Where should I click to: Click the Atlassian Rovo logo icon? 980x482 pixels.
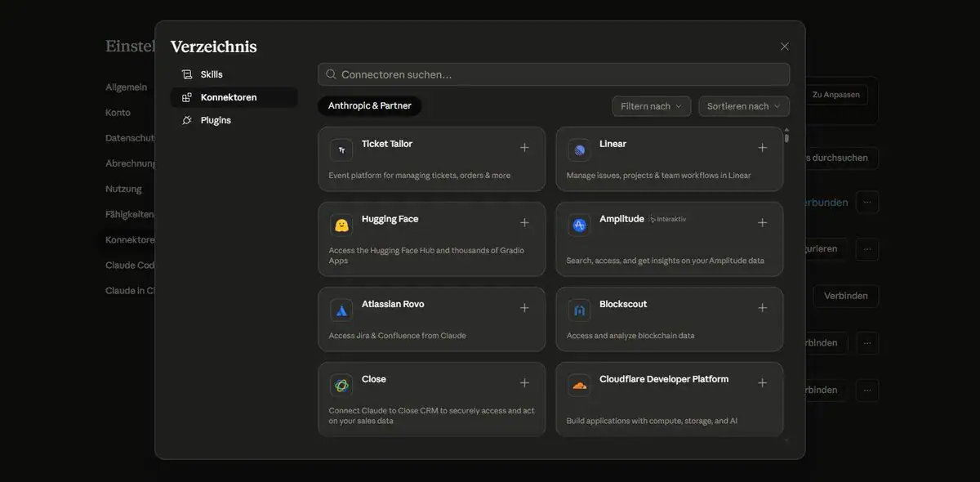point(341,310)
